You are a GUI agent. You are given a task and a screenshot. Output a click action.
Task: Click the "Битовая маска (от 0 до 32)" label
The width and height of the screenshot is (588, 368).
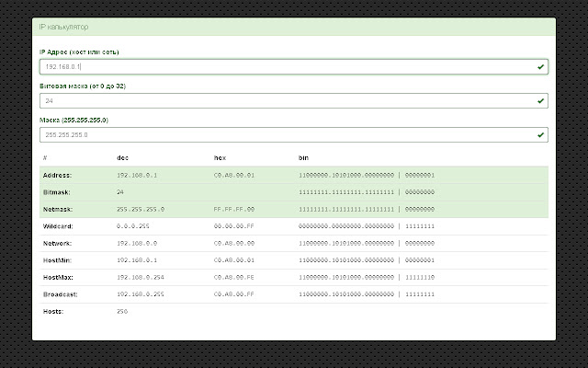click(83, 86)
